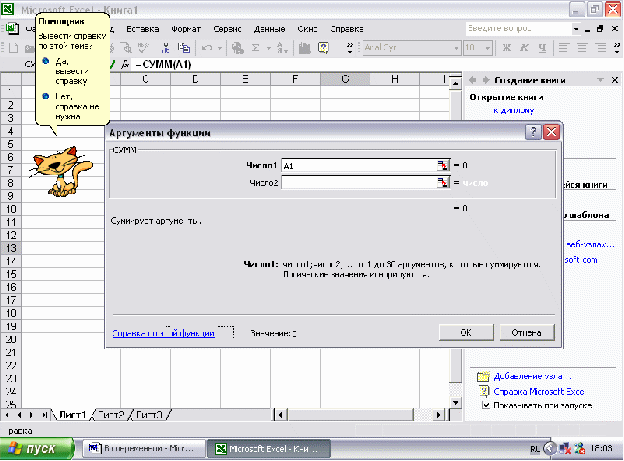Image resolution: width=624 pixels, height=461 pixels.
Task: Toggle underline Ч formatting
Action: point(542,48)
